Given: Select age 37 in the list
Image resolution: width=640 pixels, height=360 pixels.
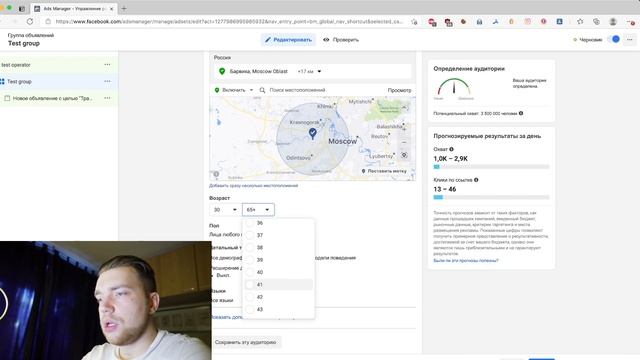Looking at the screenshot, I should [279, 235].
